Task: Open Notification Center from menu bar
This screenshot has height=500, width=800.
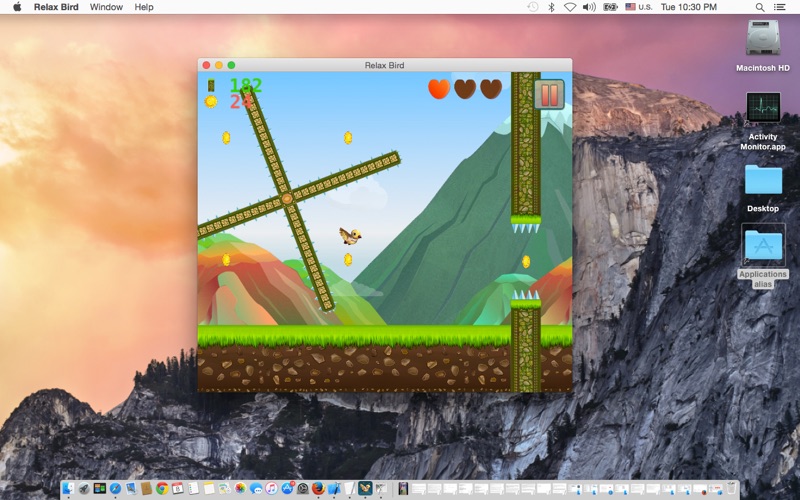Action: point(780,7)
